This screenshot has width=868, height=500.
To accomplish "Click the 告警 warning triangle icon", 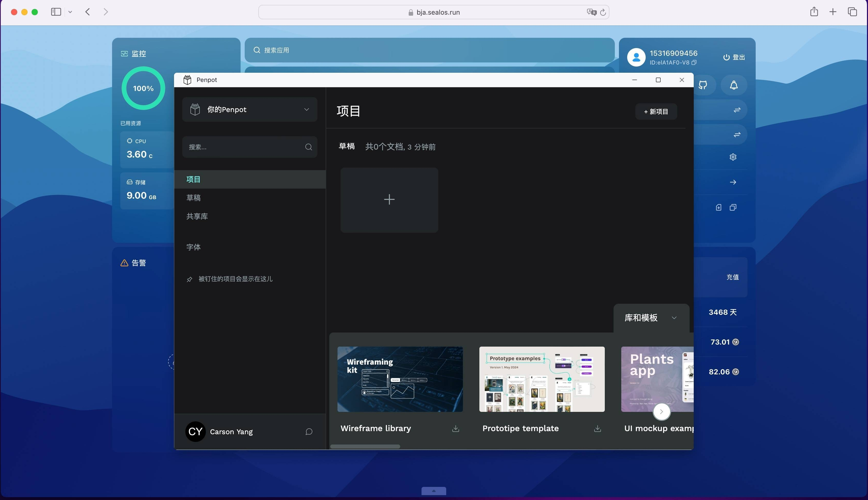I will click(x=124, y=263).
